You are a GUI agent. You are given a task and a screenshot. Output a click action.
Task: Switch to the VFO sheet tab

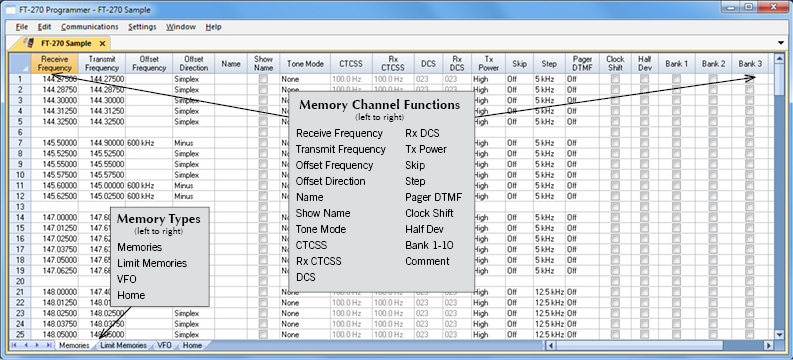[164, 345]
